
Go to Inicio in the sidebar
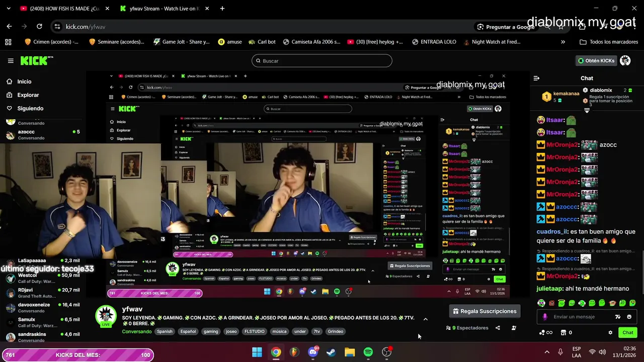point(19,81)
